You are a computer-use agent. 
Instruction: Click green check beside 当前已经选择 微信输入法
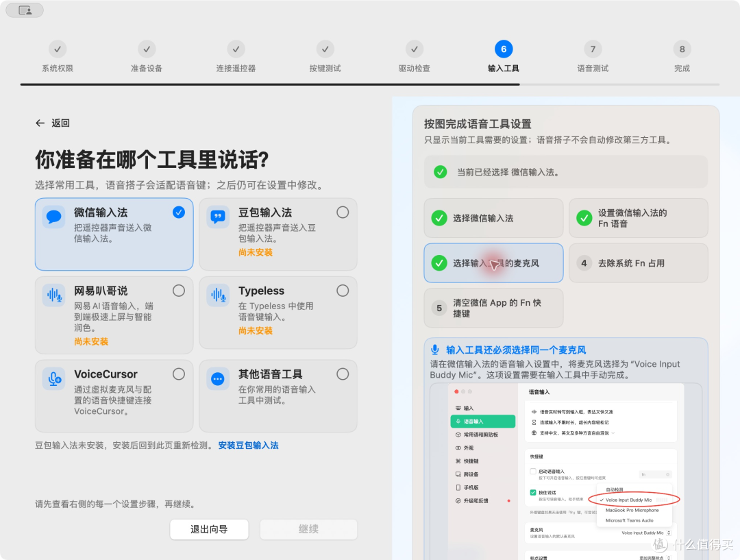click(441, 172)
